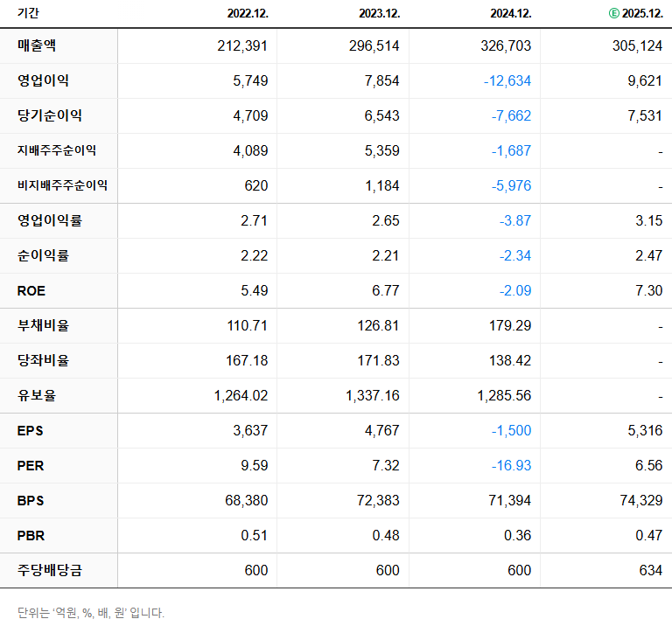Image resolution: width=672 pixels, height=626 pixels.
Task: Click the negative -7,662 net income value
Action: (x=511, y=115)
